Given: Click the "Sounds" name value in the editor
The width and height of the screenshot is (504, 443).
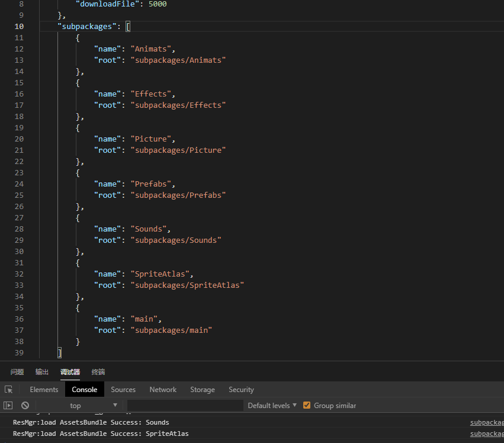Looking at the screenshot, I should [x=149, y=229].
